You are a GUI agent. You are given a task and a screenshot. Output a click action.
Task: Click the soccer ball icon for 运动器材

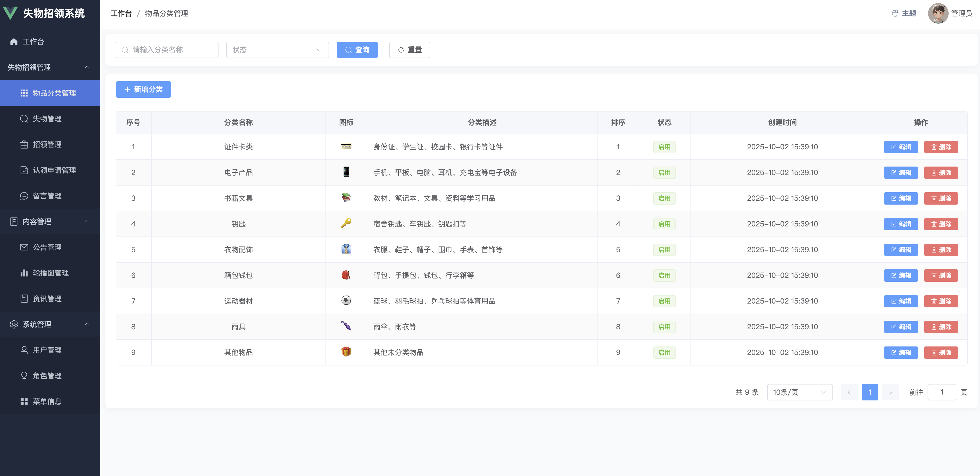click(346, 301)
